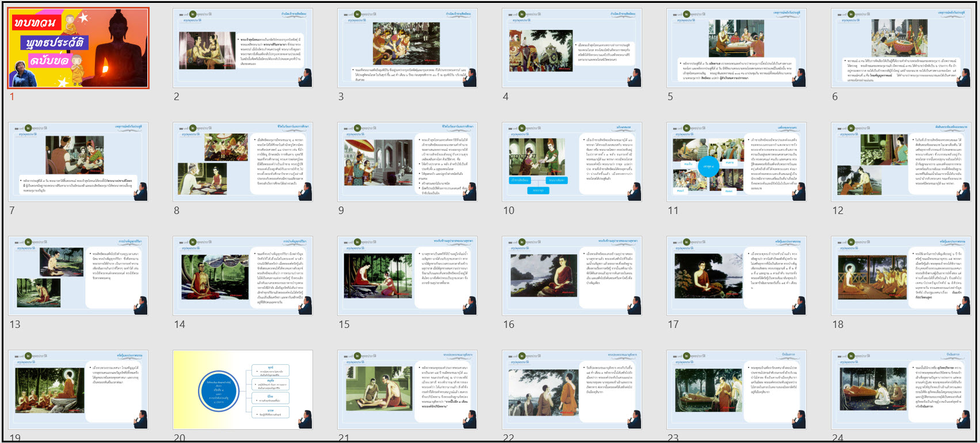Select slide 2 thumbnail
Viewport: 980px width, 443px height.
(x=243, y=48)
